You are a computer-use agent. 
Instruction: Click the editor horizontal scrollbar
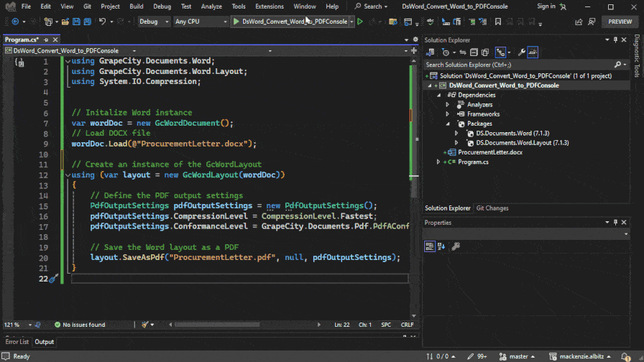point(216,325)
